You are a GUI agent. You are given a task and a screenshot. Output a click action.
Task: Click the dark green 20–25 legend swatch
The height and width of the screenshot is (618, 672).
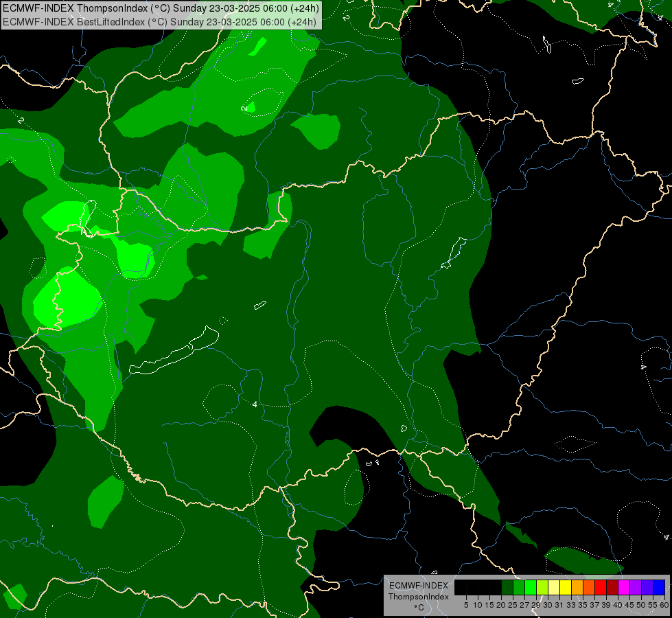[507, 587]
